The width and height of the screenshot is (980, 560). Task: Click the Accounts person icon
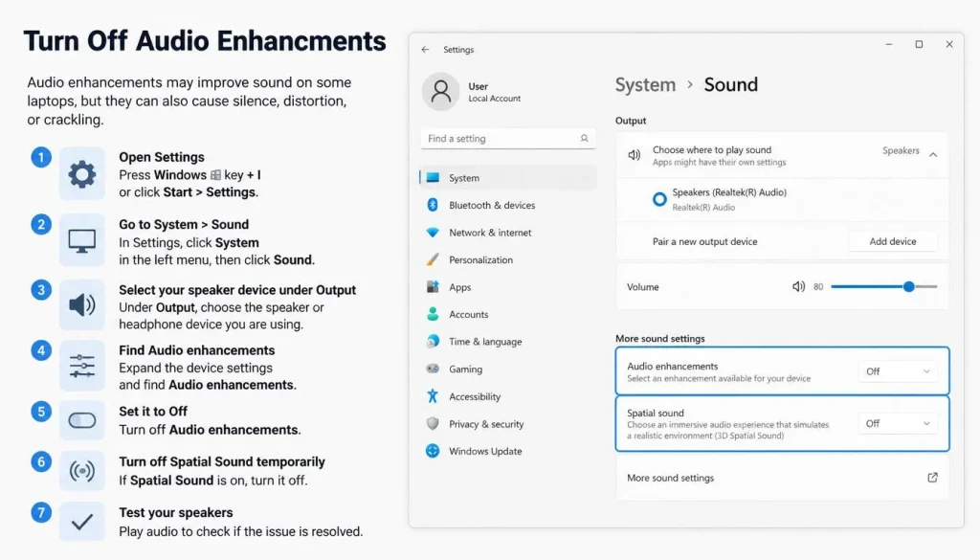coord(433,314)
